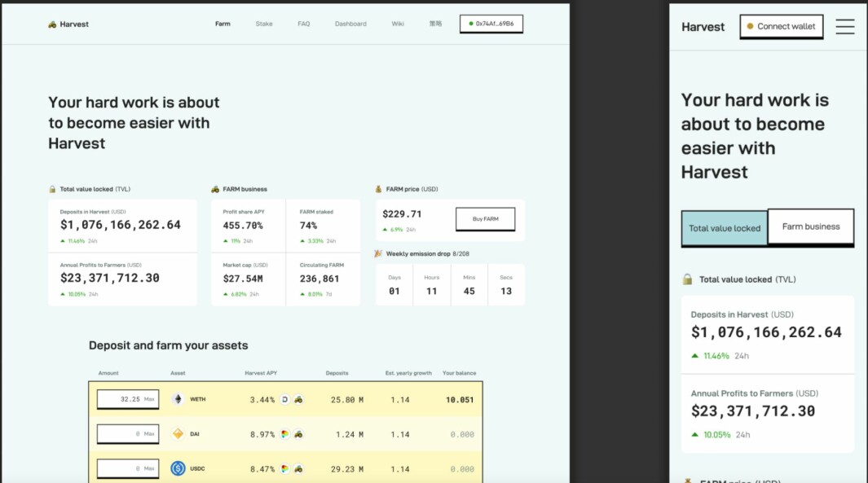Viewport: 868px width, 483px height.
Task: Click the lock icon in mobile TVL heading
Action: [688, 279]
